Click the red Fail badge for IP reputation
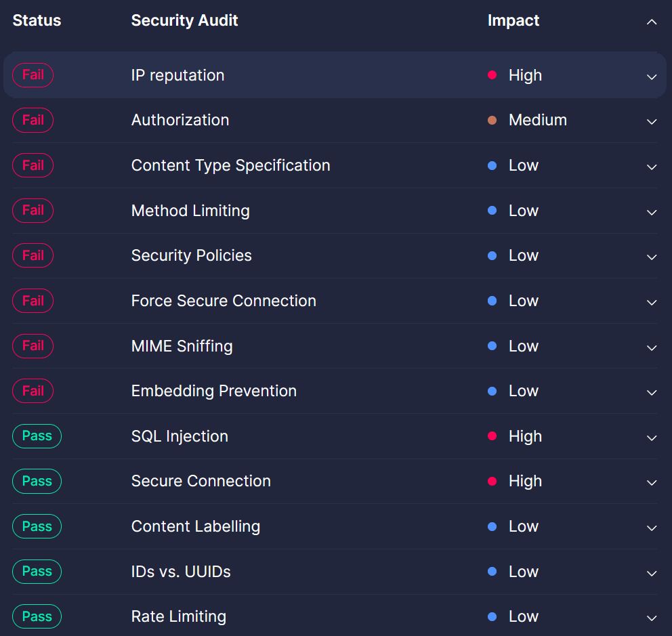The image size is (672, 636). (33, 75)
